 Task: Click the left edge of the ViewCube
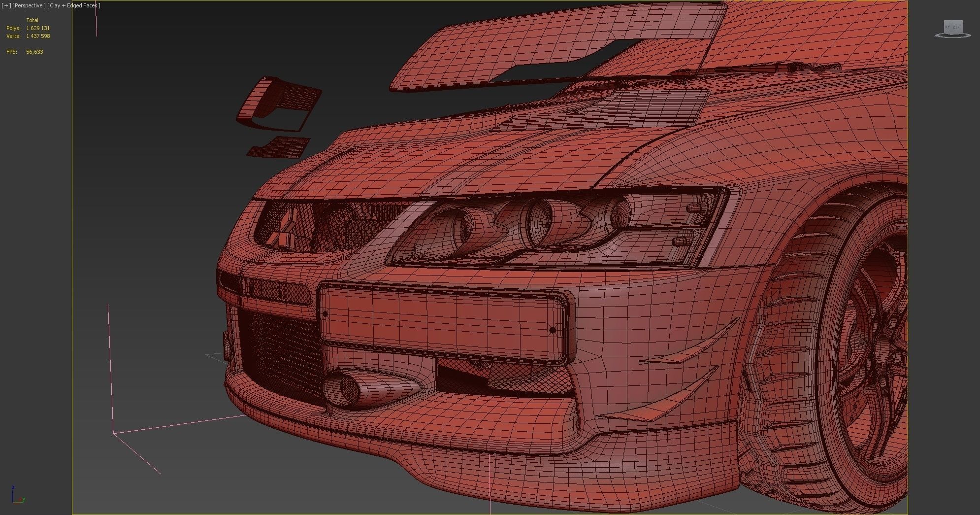(x=944, y=27)
